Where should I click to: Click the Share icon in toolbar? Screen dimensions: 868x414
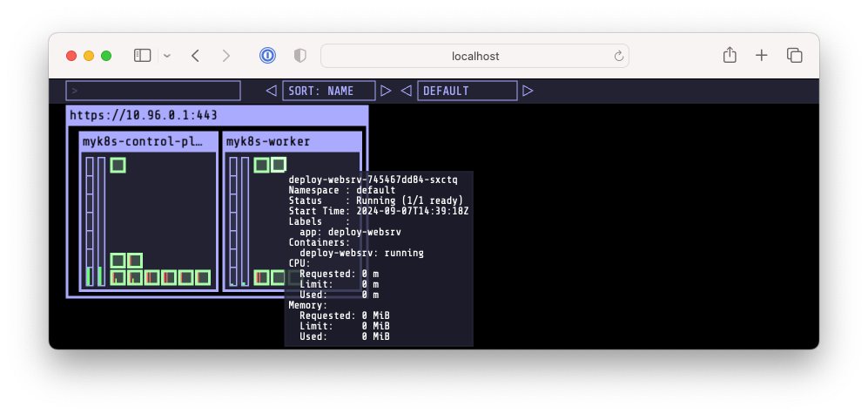(730, 55)
